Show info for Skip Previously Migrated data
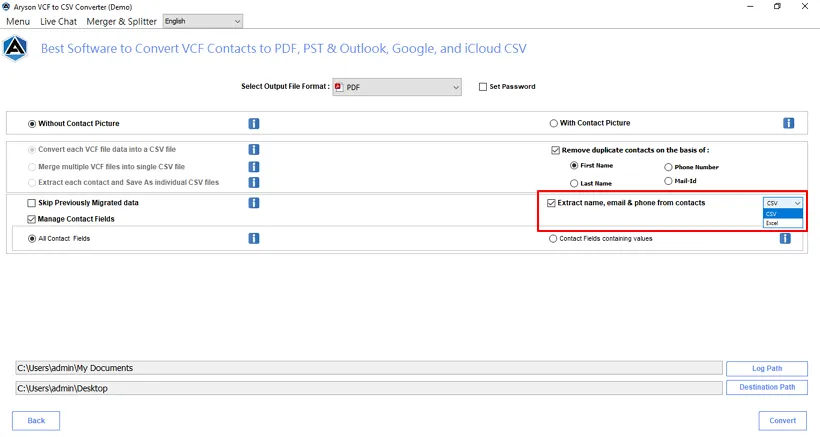 (254, 203)
